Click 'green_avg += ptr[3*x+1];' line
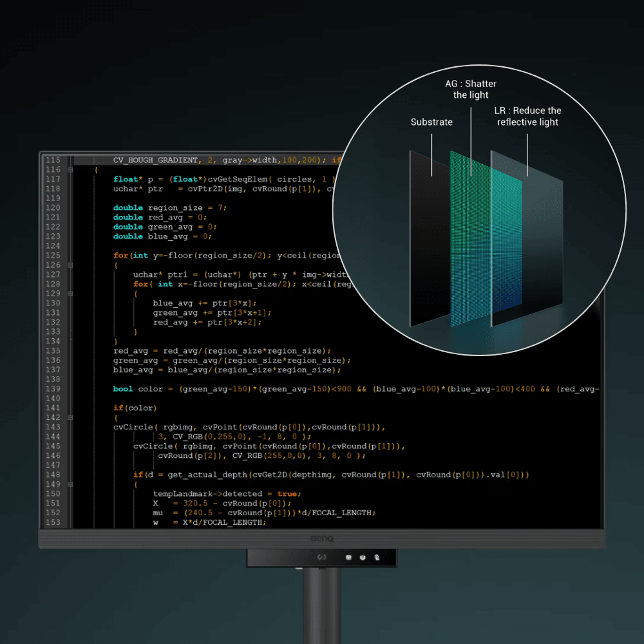644x644 pixels. (212, 312)
